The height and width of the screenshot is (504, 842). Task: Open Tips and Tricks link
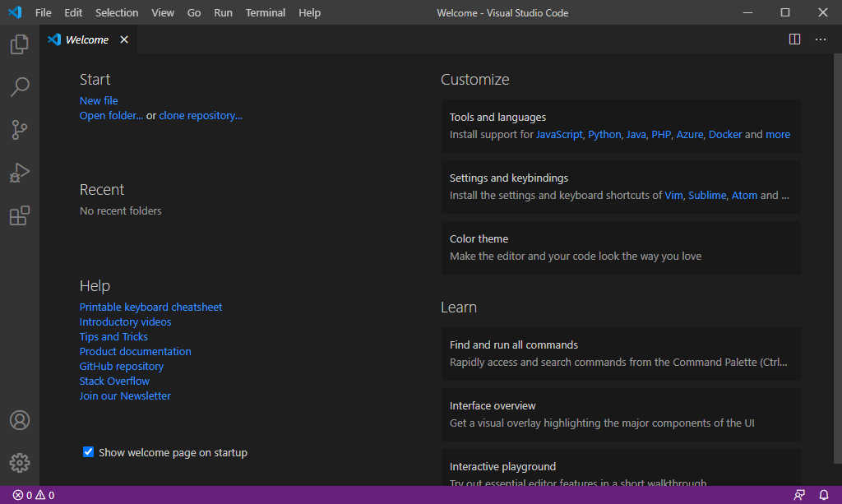pyautogui.click(x=113, y=336)
